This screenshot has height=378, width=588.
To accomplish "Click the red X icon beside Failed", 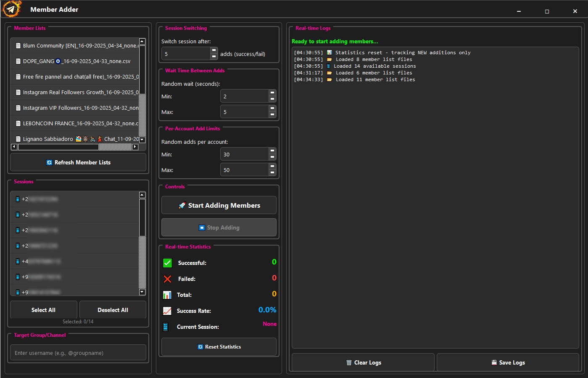I will click(167, 278).
